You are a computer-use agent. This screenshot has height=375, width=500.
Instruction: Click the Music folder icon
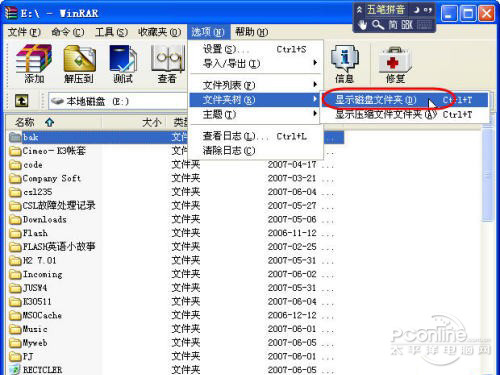coord(15,329)
